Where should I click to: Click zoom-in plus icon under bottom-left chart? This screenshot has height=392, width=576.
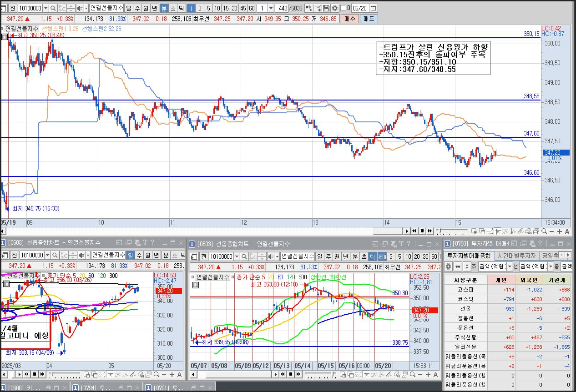(x=172, y=375)
